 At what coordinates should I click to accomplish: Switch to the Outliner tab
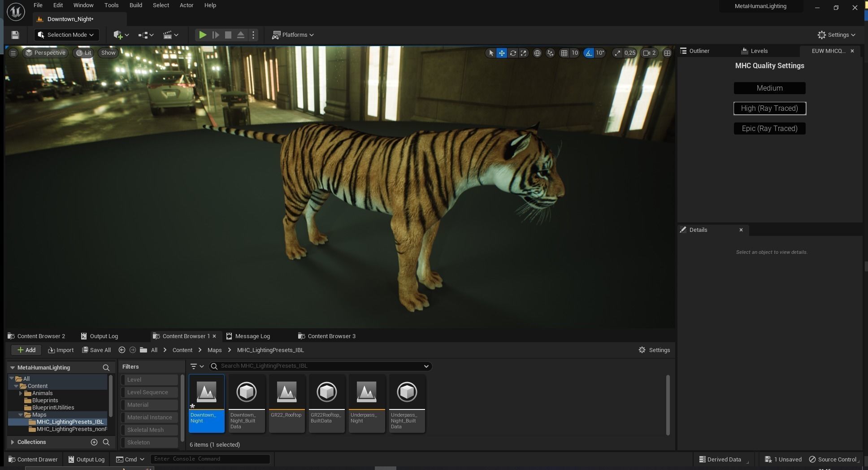point(699,51)
